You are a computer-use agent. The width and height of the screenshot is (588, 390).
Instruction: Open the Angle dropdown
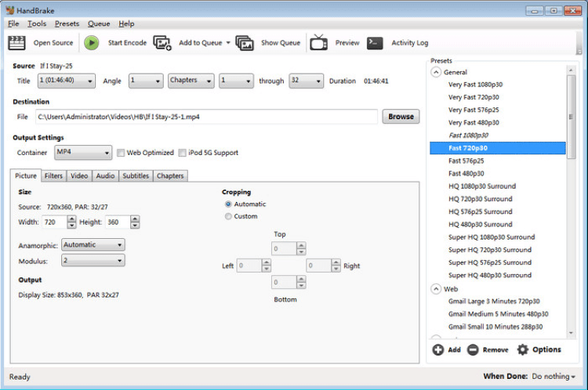[x=146, y=81]
